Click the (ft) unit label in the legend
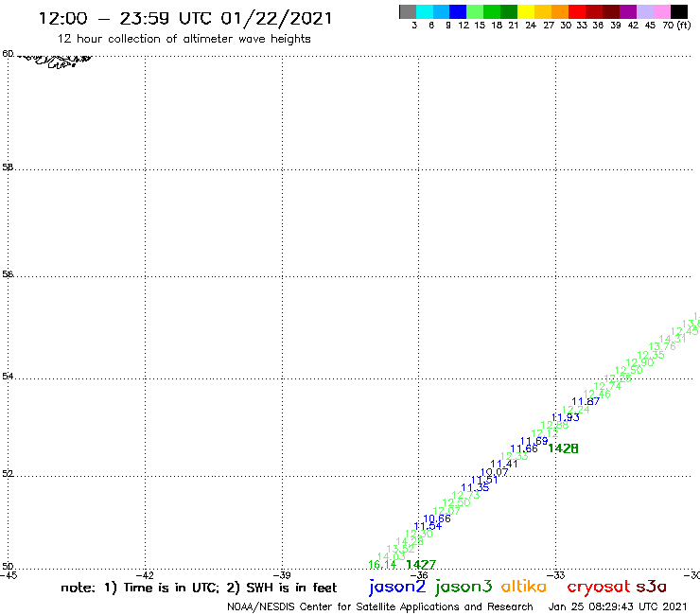This screenshot has height=615, width=700. (684, 25)
